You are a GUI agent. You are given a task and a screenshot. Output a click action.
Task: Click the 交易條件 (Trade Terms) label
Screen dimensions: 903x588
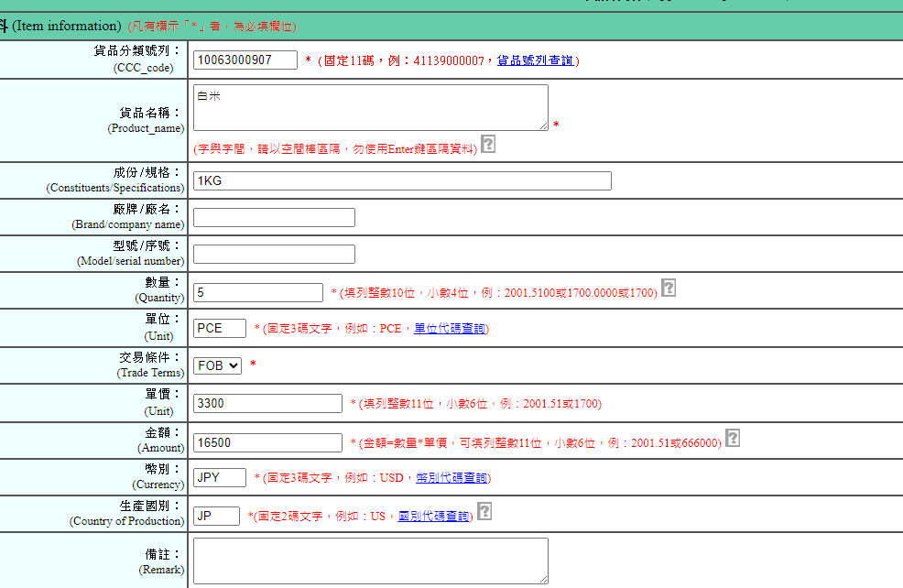pos(151,365)
